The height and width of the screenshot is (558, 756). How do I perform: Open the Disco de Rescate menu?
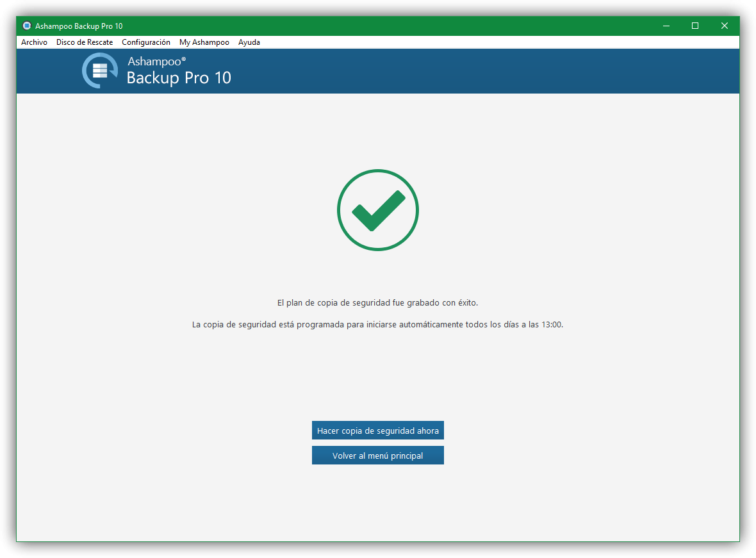[x=85, y=42]
